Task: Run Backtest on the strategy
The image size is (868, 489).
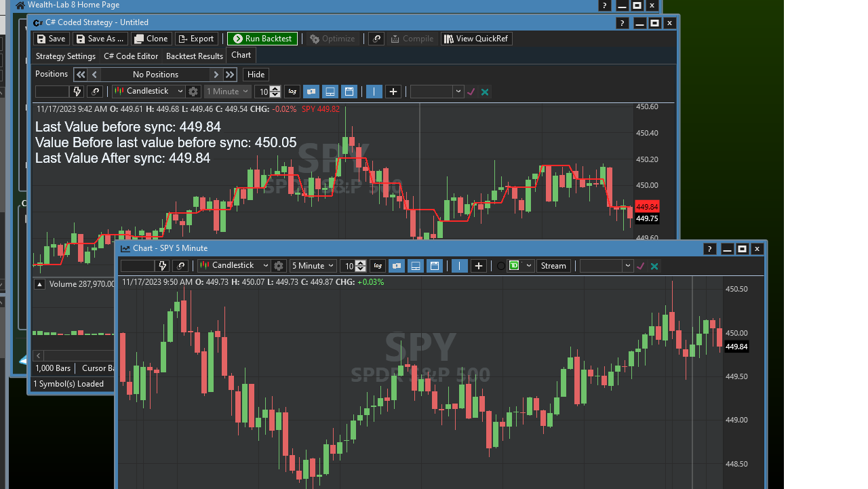Action: click(x=262, y=39)
